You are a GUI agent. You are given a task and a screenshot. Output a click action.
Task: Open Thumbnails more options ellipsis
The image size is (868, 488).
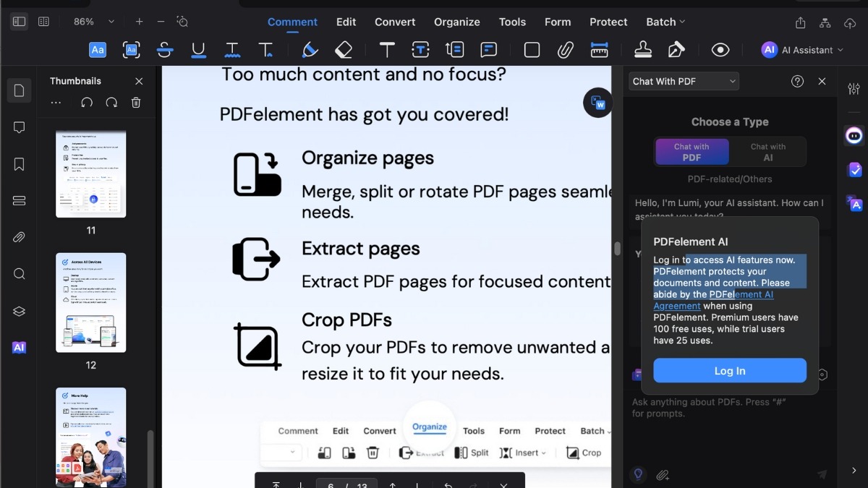pyautogui.click(x=56, y=103)
